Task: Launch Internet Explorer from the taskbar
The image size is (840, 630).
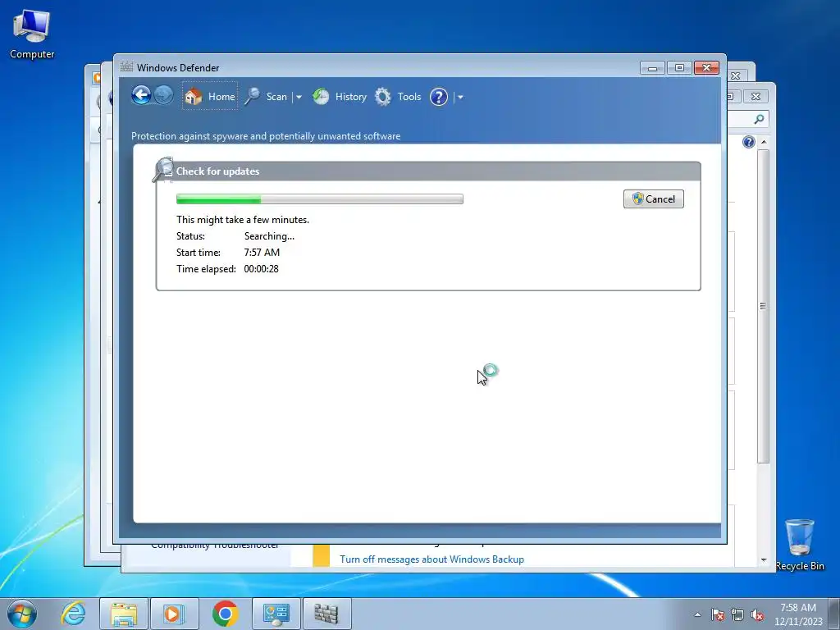Action: tap(73, 614)
